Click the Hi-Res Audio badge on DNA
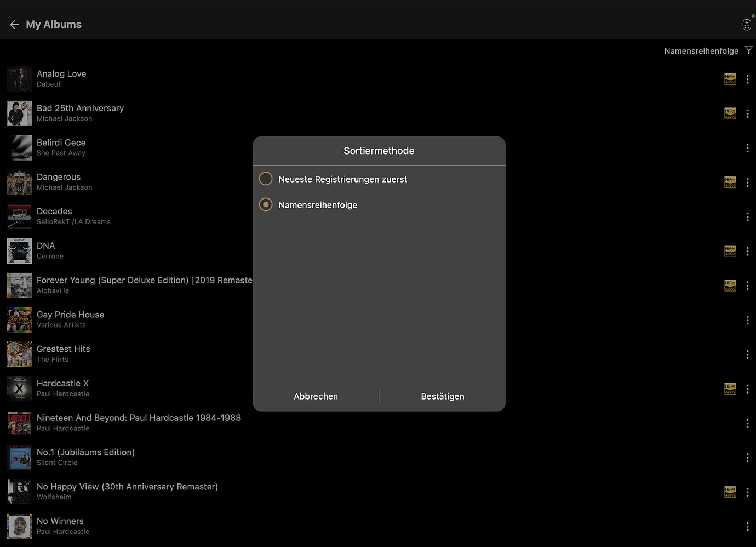 pyautogui.click(x=730, y=251)
